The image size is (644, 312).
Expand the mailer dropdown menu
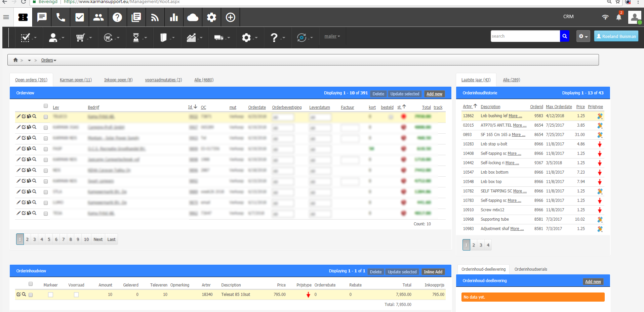click(x=332, y=36)
